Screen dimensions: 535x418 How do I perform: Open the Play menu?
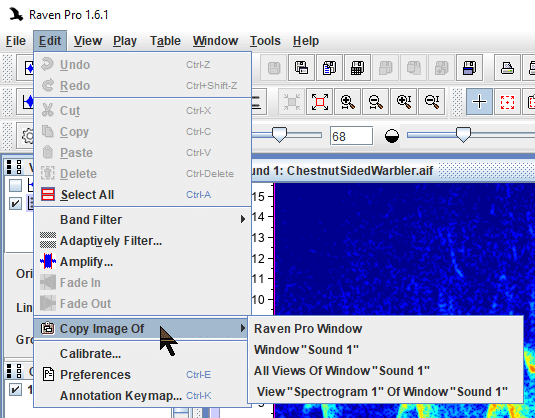(125, 41)
